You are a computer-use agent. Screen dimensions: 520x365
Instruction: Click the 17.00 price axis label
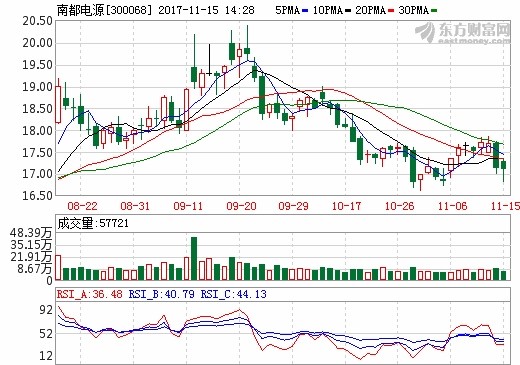[38, 174]
